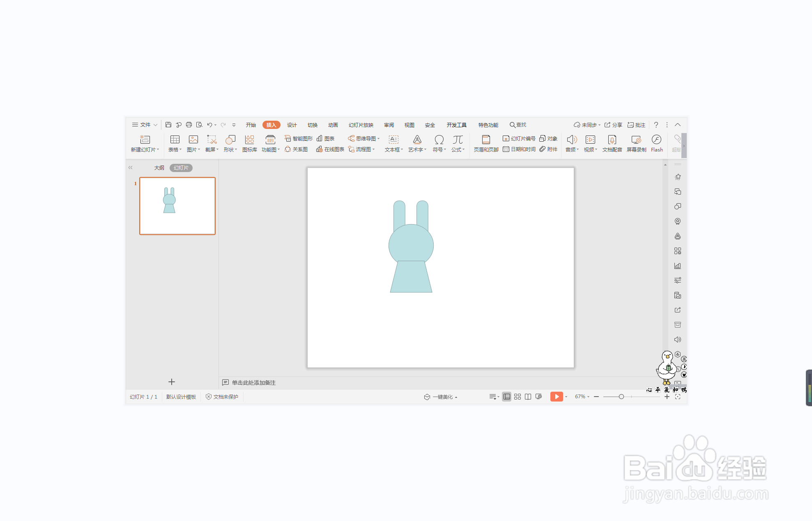Click the 批注 comment button

(636, 125)
